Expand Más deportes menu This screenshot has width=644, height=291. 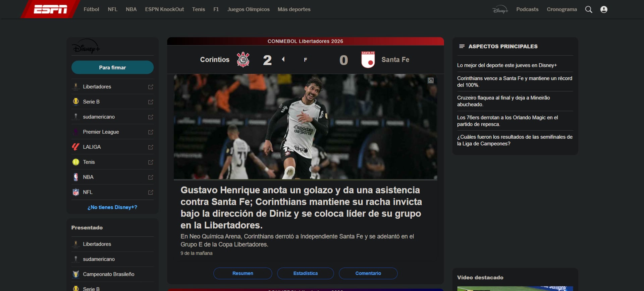294,9
